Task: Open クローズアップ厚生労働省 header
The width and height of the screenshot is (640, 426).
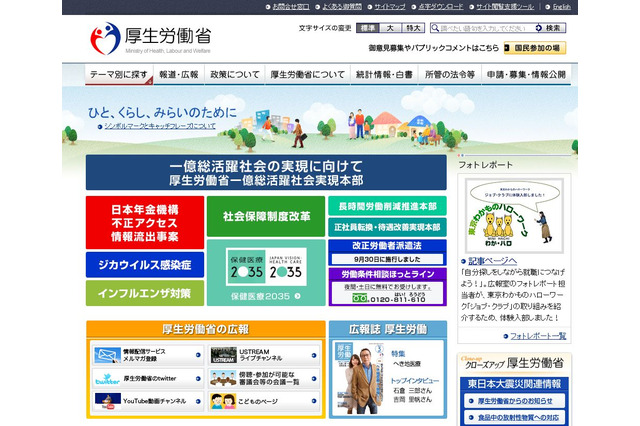Action: 514,363
